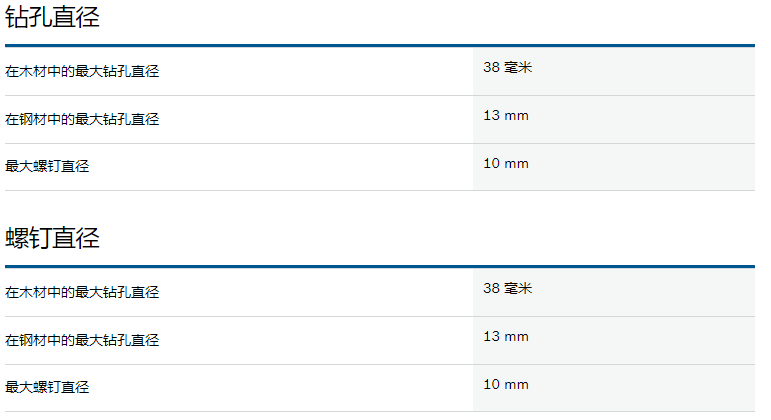The height and width of the screenshot is (420, 771).
Task: Click the 钻孔直径 section heading
Action: 52,17
